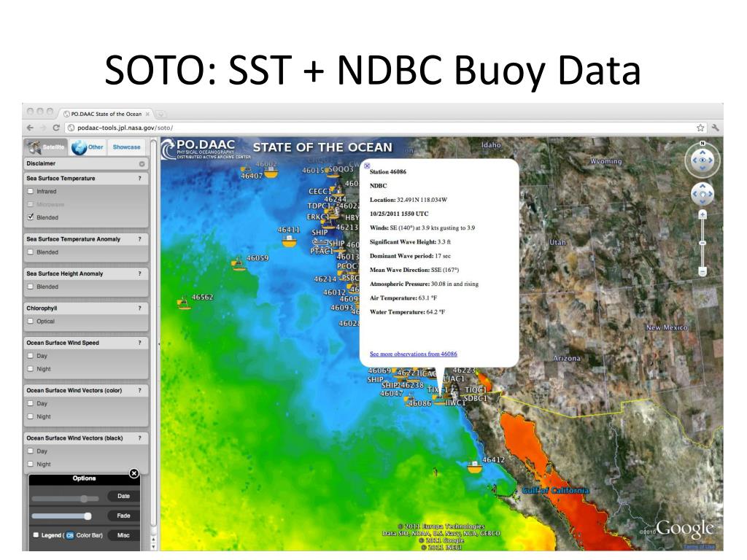The image size is (747, 560).
Task: Uncheck Blended Sea Surface Temperature
Action: [x=31, y=217]
